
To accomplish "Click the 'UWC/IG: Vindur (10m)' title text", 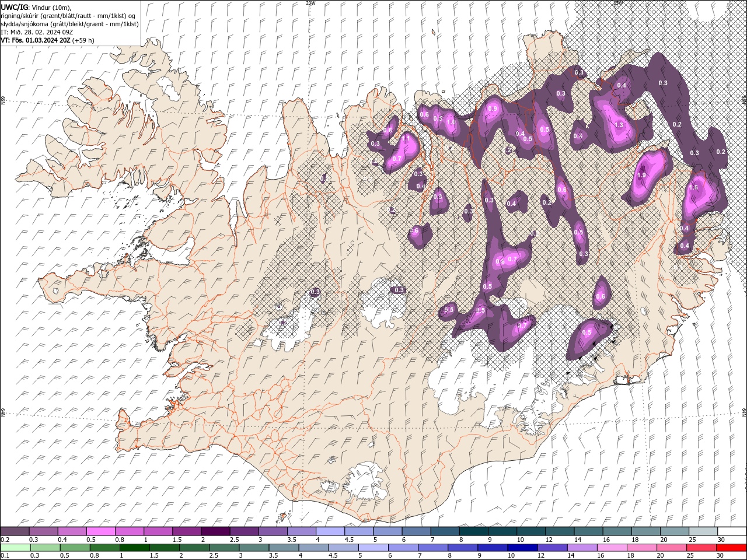I will pos(36,7).
